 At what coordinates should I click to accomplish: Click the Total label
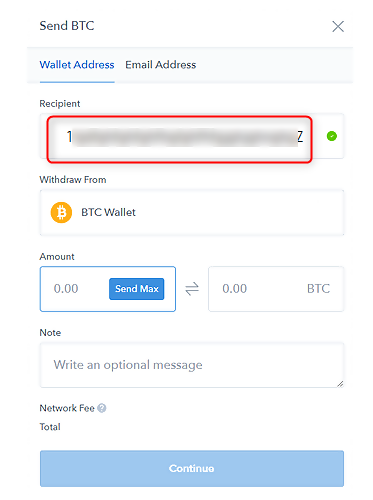tap(50, 427)
